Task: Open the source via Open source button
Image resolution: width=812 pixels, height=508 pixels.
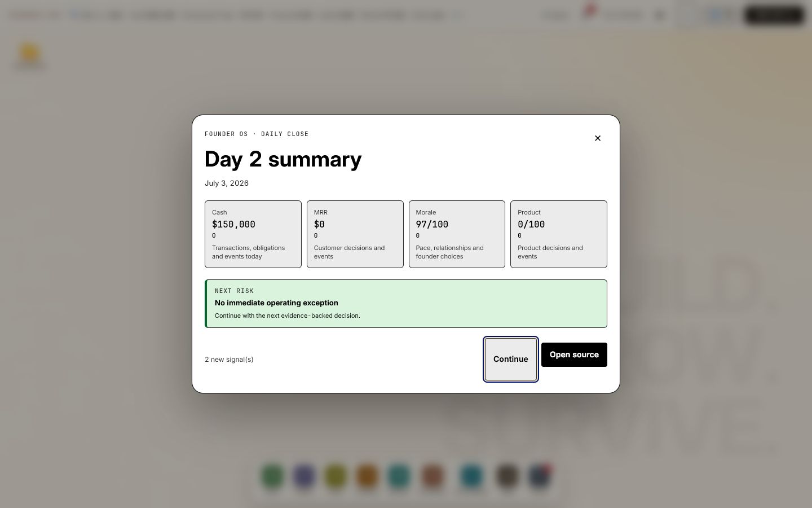Action: coord(574,354)
